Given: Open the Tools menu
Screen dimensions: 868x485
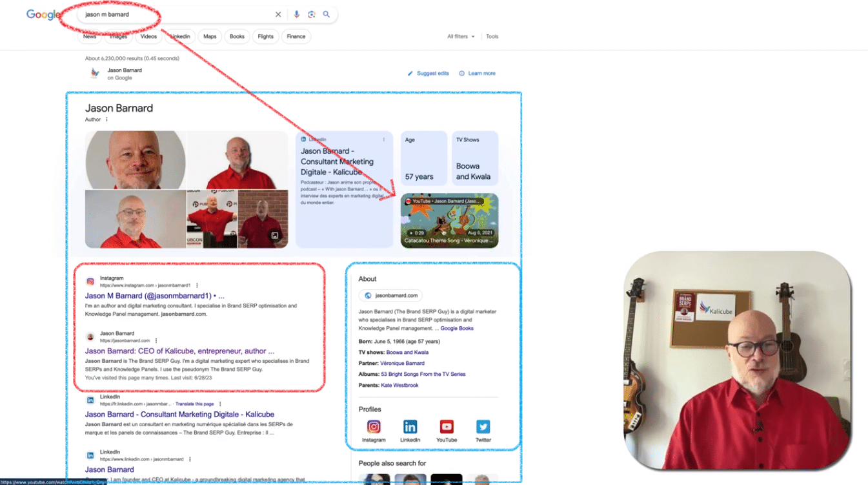Looking at the screenshot, I should point(492,37).
